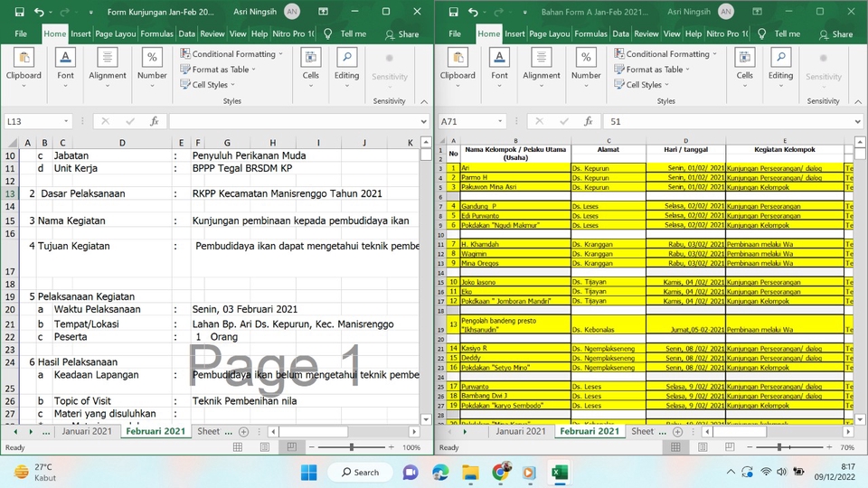Click Undo icon in right Bahan Form A window

(x=473, y=12)
